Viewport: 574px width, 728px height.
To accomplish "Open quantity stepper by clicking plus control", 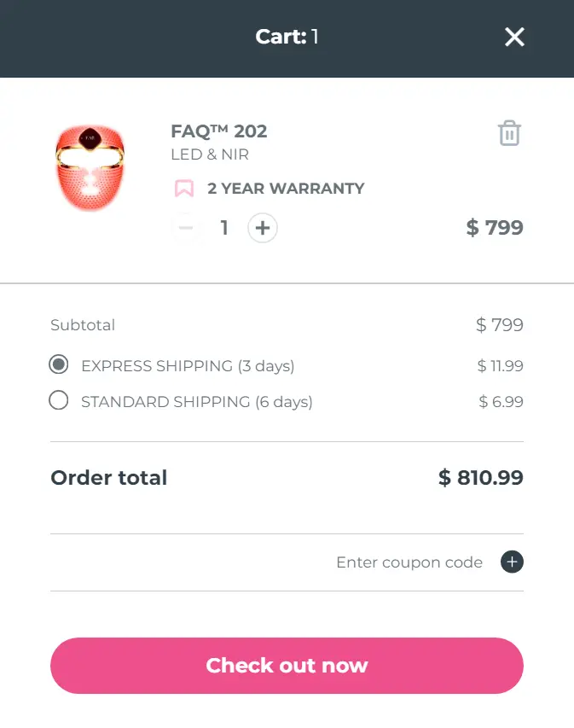I will click(x=262, y=228).
